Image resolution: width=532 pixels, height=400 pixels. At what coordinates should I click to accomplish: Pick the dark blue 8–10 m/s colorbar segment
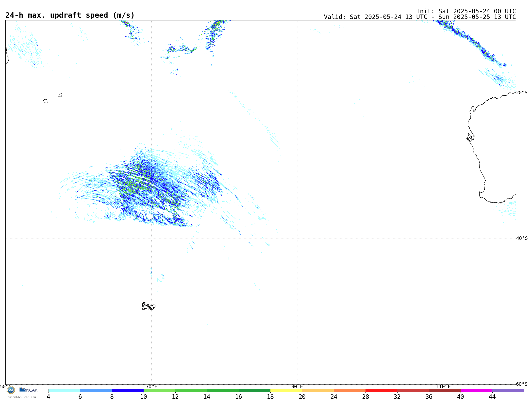[x=128, y=391]
